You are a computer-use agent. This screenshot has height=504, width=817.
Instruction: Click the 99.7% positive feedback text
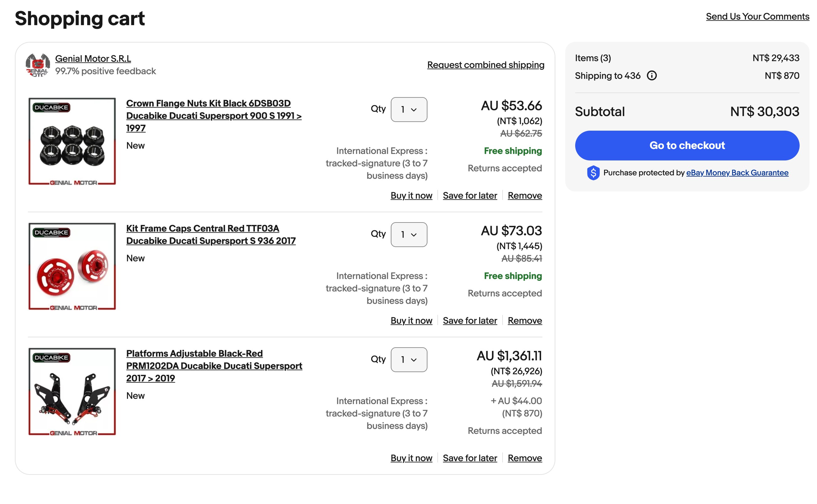tap(105, 71)
